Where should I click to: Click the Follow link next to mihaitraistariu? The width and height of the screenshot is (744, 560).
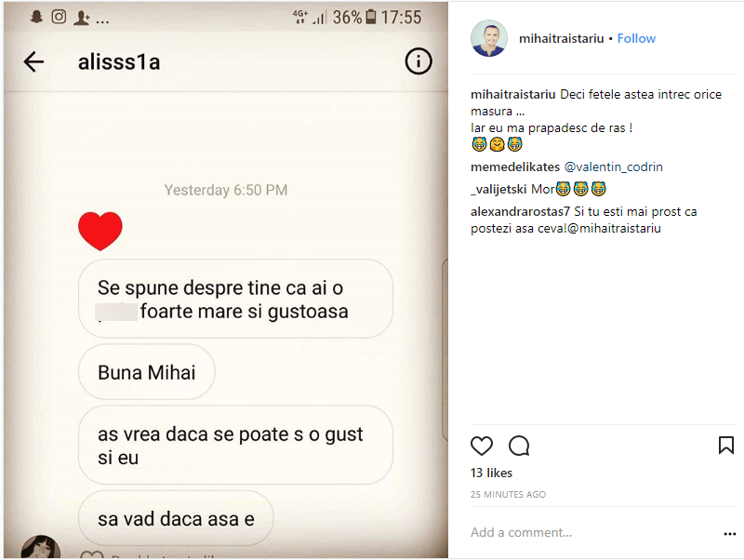(636, 38)
